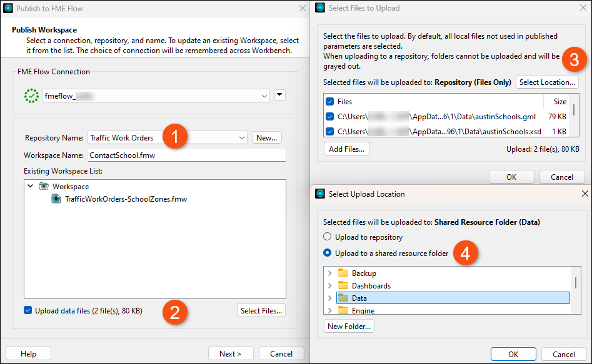Select the Workspace tree node label

coord(71,186)
